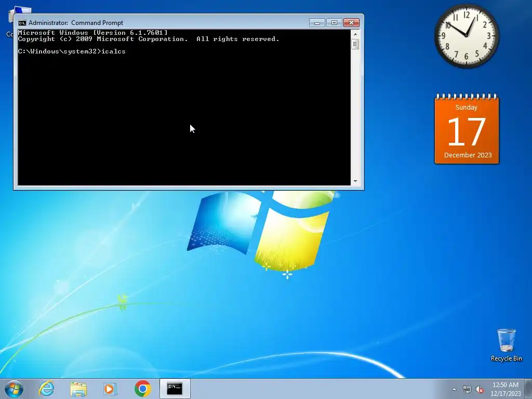Viewport: 532px width, 399px height.
Task: Maximize the Command Prompt window
Action: (334, 23)
